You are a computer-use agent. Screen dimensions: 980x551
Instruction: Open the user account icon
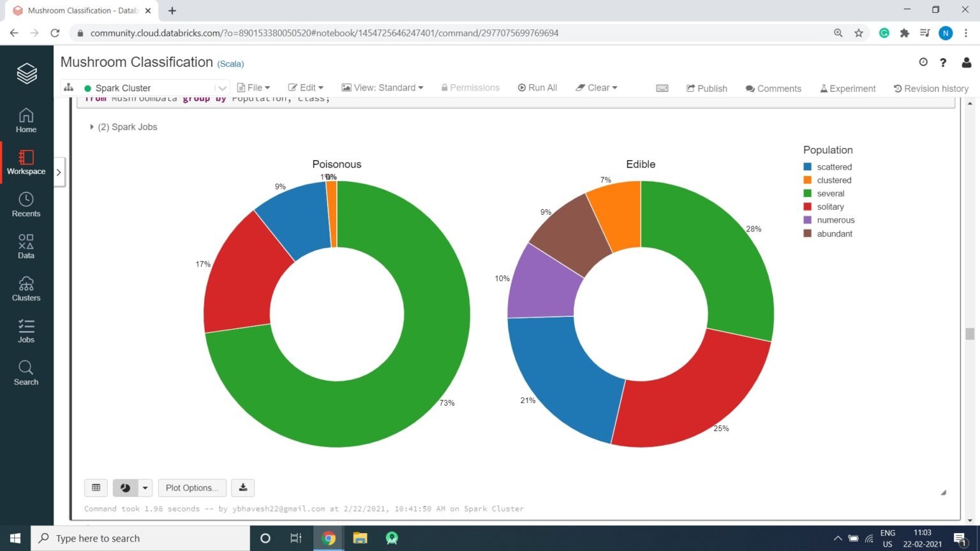point(967,62)
